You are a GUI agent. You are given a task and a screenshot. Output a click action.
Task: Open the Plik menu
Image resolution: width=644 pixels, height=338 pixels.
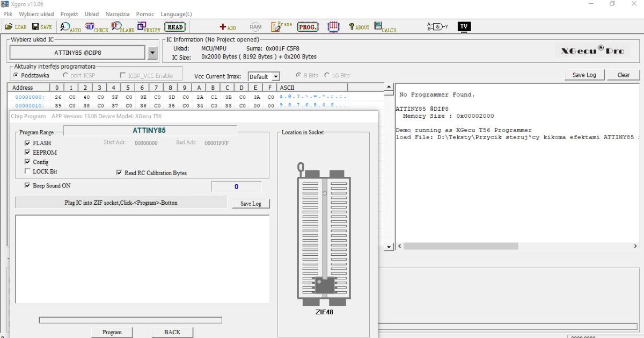tap(8, 14)
